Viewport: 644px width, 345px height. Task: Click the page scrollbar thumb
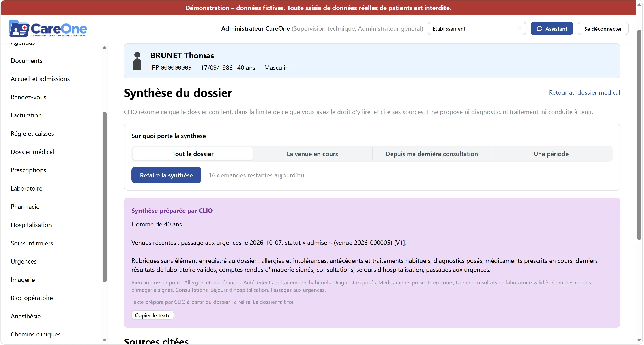[639, 135]
